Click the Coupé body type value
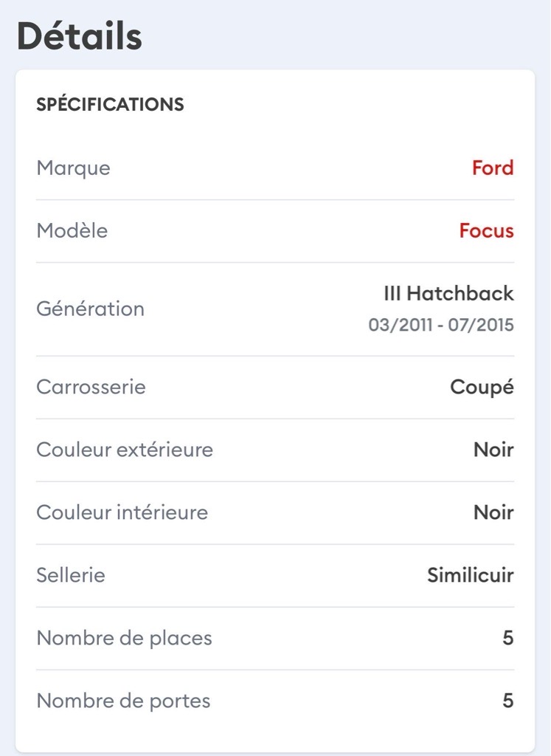 482,388
